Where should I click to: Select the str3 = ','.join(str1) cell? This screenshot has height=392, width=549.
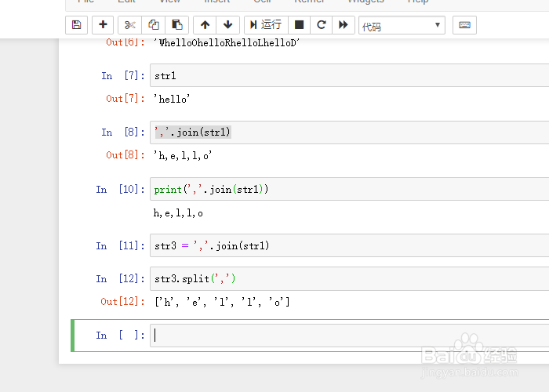(x=350, y=245)
